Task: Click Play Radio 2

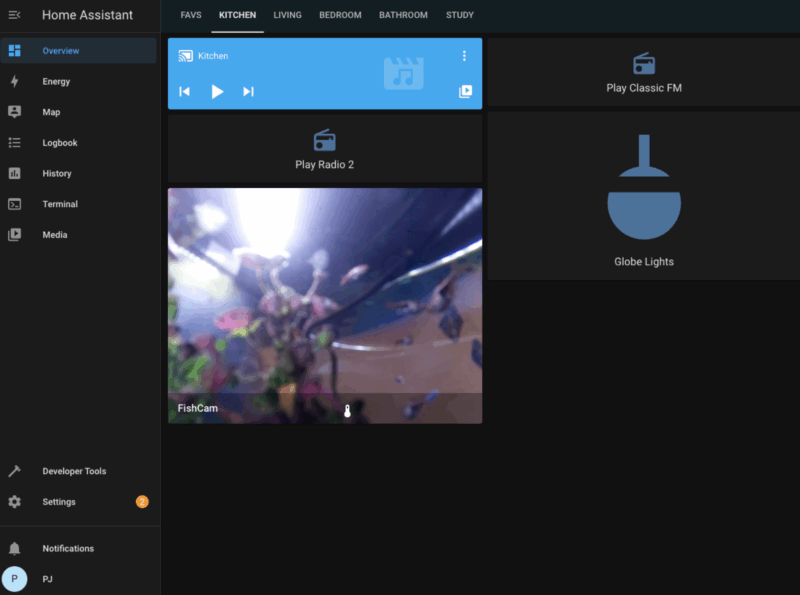Action: pyautogui.click(x=324, y=148)
